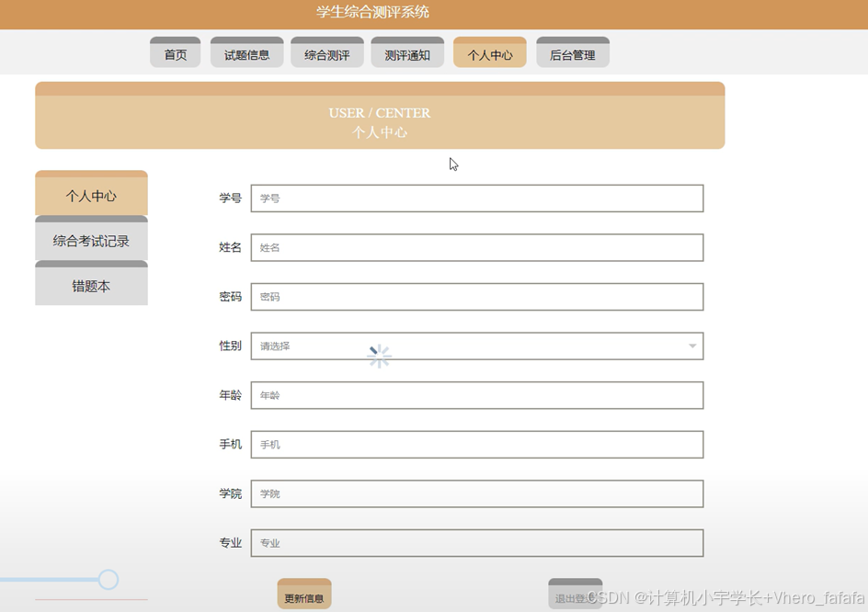Screen dimensions: 868x612
Task: Click the slider handle at bottom left
Action: point(108,579)
